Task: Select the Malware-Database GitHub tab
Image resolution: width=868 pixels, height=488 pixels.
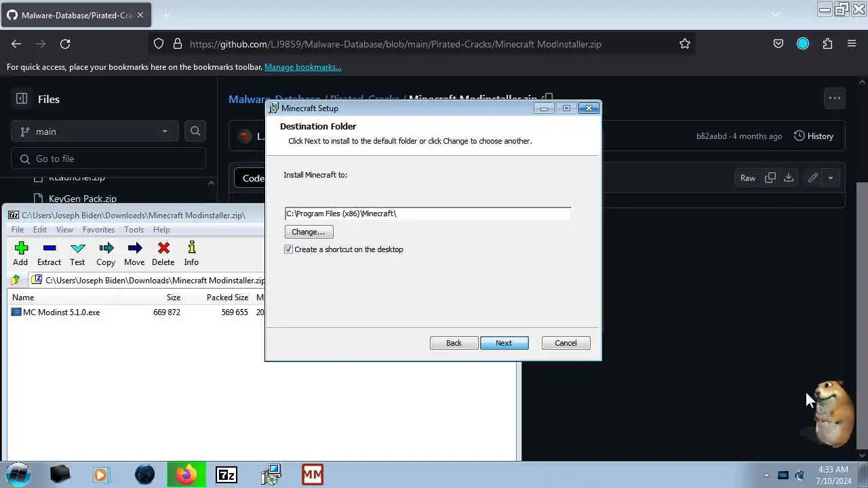Action: pyautogui.click(x=75, y=15)
